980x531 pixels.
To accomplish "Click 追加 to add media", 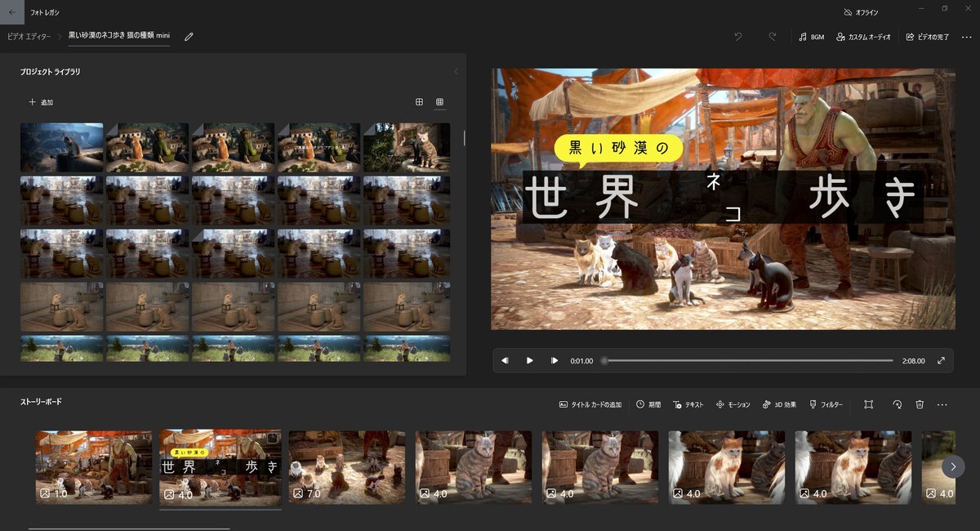I will tap(41, 102).
